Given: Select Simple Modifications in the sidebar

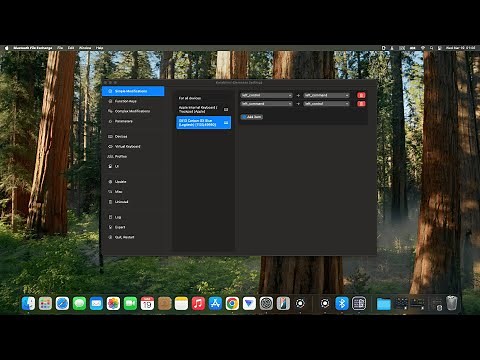Looking at the screenshot, I should point(133,91).
